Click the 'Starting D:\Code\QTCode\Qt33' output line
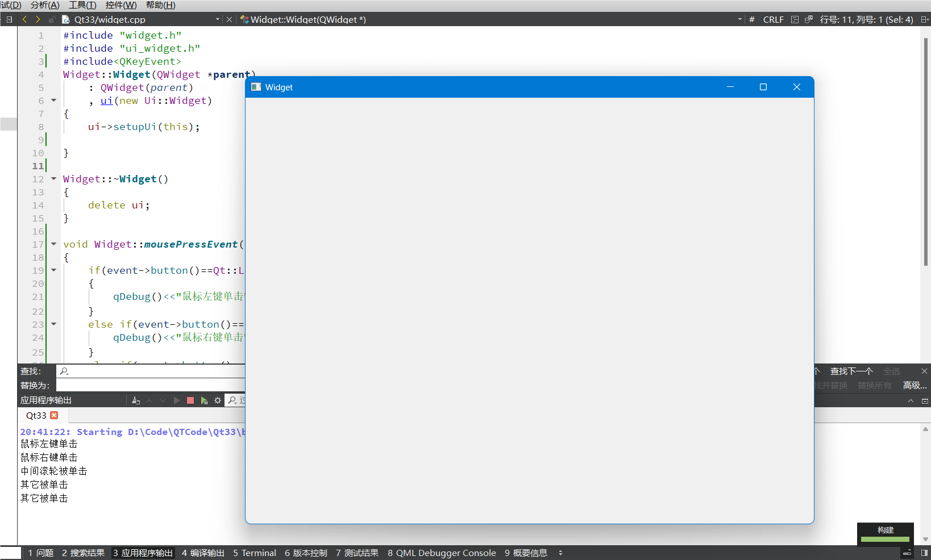This screenshot has height=560, width=931. click(132, 432)
